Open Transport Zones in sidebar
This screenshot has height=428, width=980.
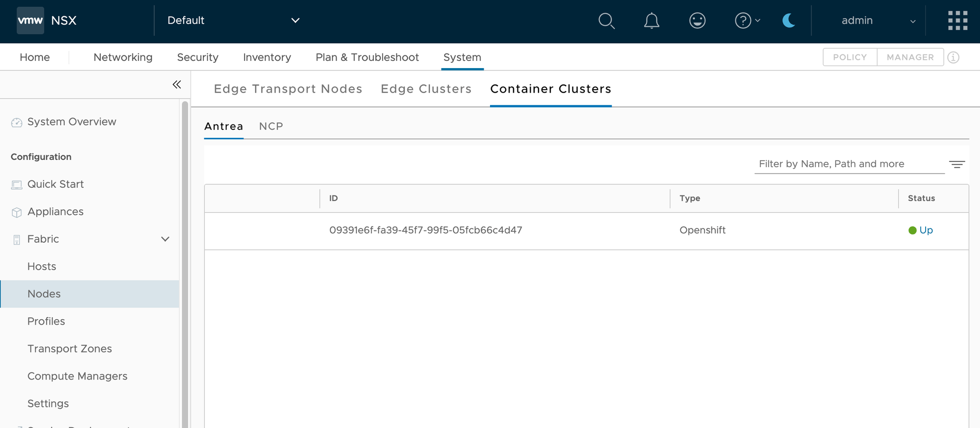[x=70, y=349]
